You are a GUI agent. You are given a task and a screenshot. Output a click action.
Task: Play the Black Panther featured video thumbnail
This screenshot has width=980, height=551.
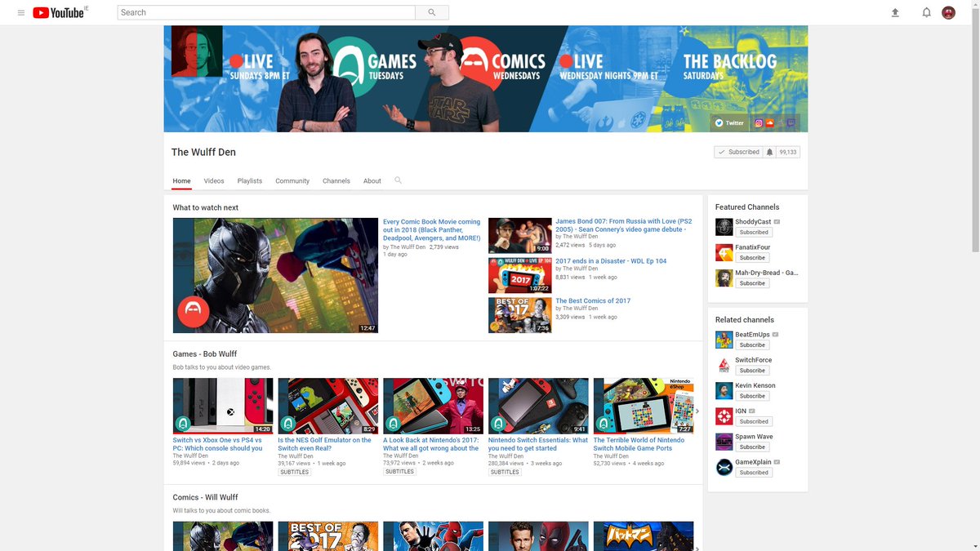coord(275,275)
